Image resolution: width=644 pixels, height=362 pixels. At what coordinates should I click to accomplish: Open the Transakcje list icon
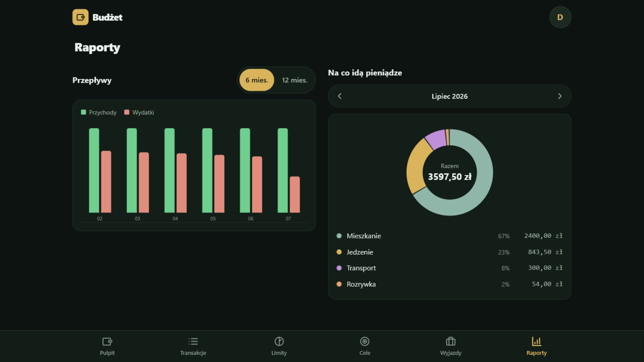click(193, 341)
